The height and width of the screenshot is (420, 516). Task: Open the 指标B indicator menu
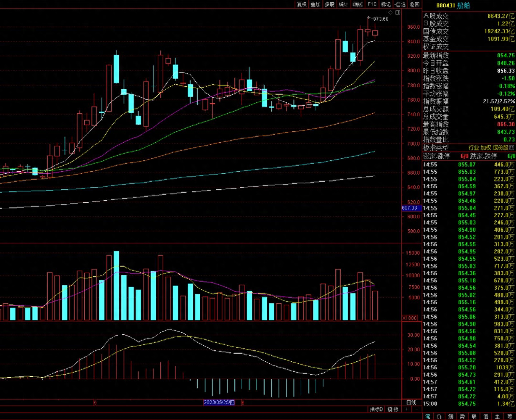click(x=376, y=409)
